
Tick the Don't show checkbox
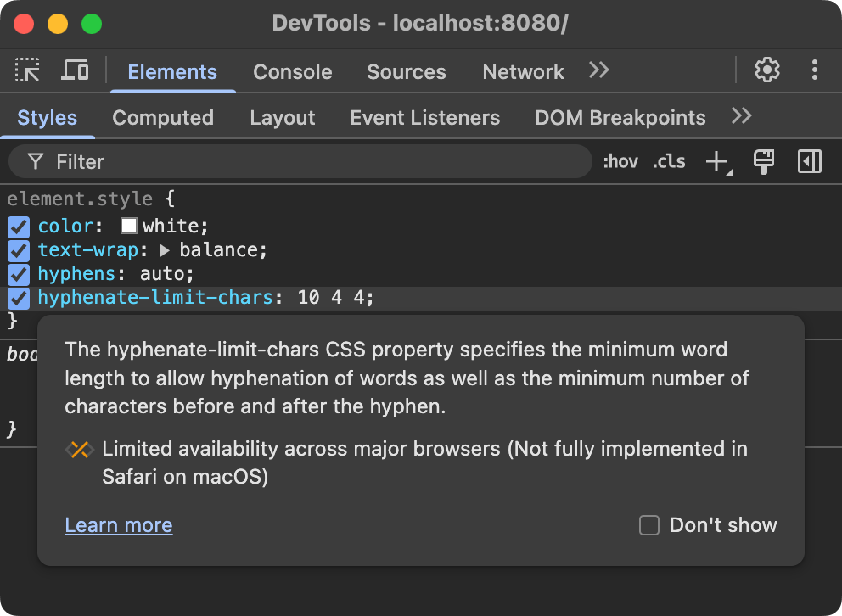648,525
